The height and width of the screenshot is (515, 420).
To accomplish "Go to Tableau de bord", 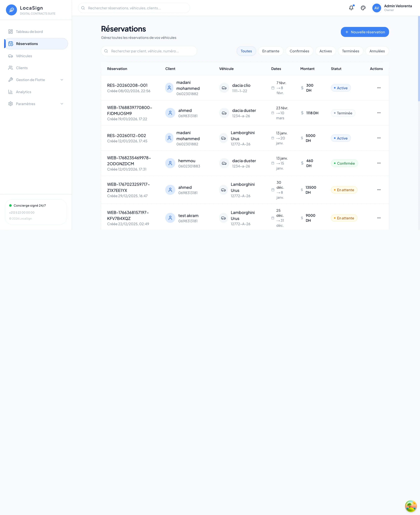I will point(29,32).
